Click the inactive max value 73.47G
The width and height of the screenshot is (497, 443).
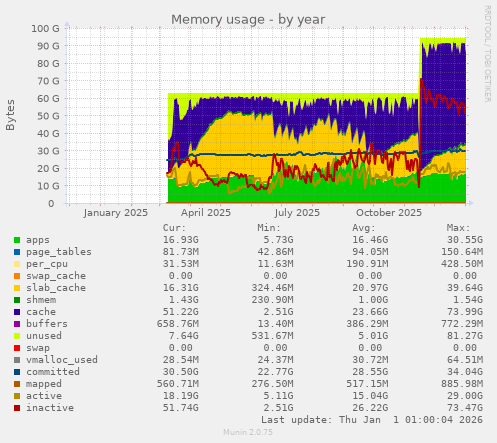(465, 408)
